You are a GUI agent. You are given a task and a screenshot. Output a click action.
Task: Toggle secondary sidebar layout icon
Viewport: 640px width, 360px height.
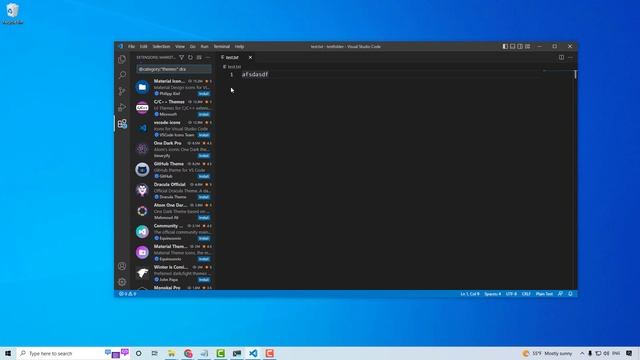[x=520, y=47]
